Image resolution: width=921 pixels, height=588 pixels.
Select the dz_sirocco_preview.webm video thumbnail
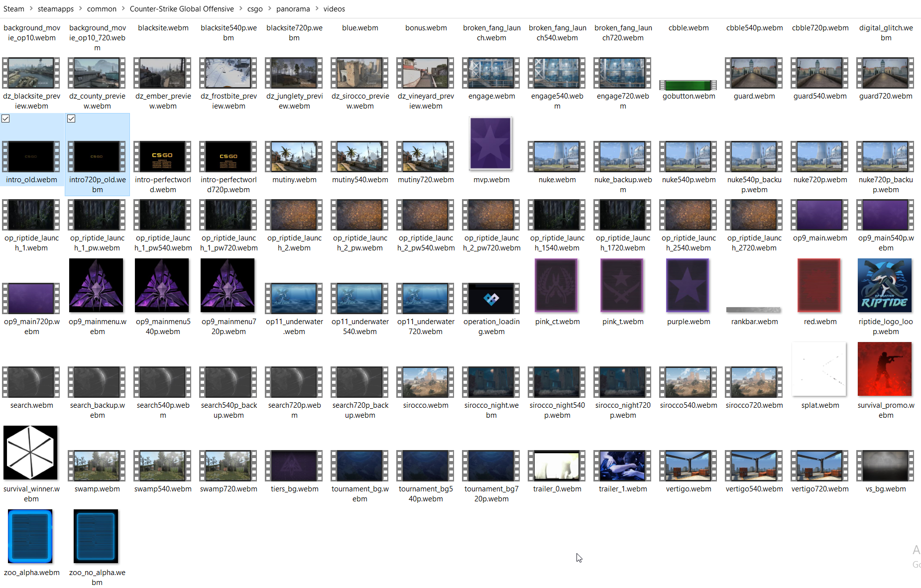click(359, 73)
